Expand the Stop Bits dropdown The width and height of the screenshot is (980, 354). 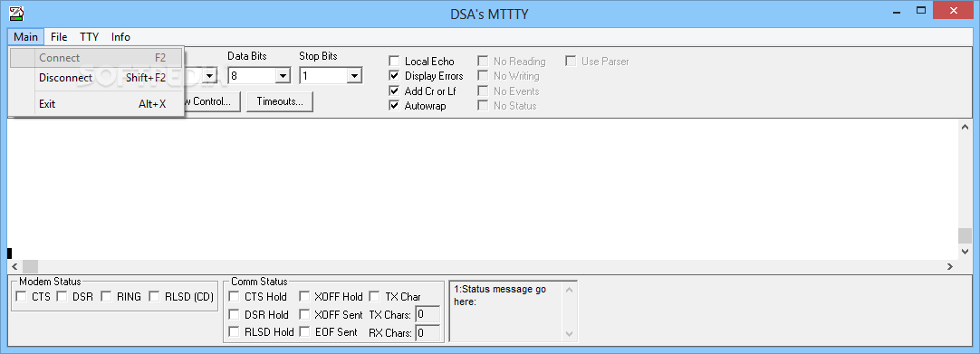click(x=354, y=76)
